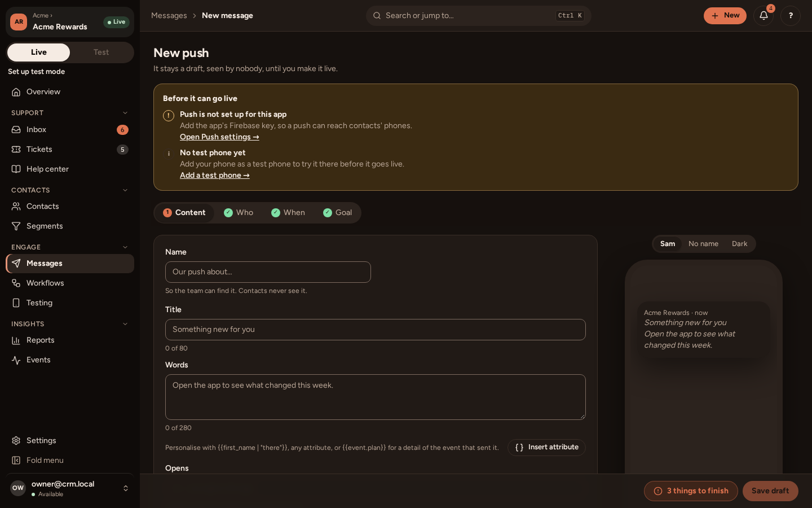
Task: Click the AR workspace avatar
Action: tap(19, 22)
